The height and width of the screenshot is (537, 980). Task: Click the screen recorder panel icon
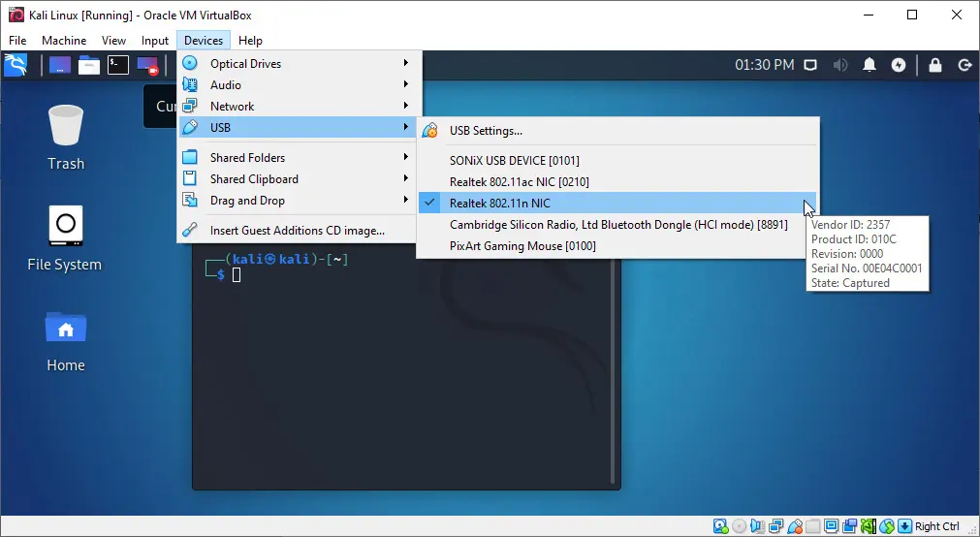click(147, 65)
